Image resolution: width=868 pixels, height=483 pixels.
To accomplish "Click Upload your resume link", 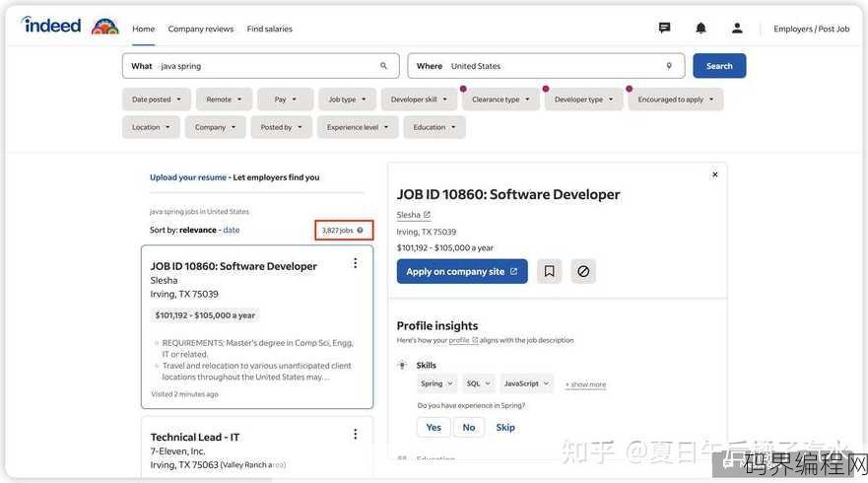I will pos(187,177).
